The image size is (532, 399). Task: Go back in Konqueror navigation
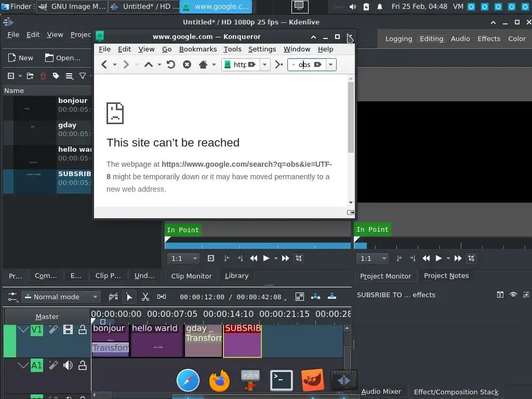[x=104, y=64]
